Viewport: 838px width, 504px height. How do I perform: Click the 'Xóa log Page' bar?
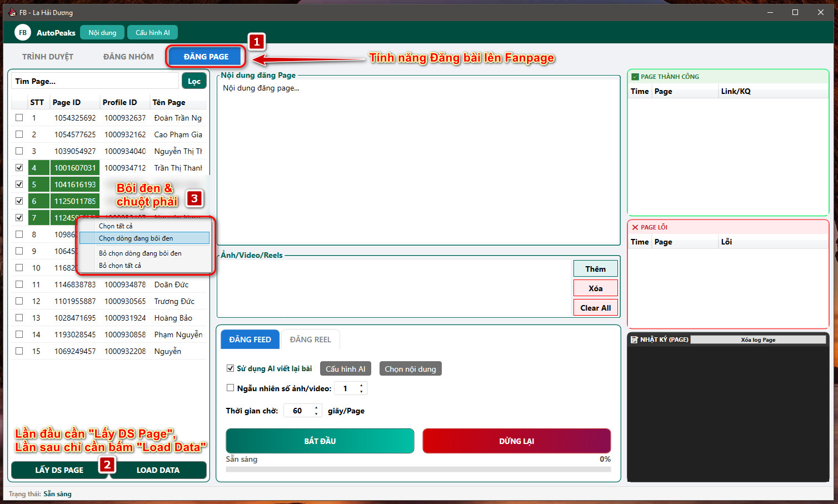[x=757, y=340]
